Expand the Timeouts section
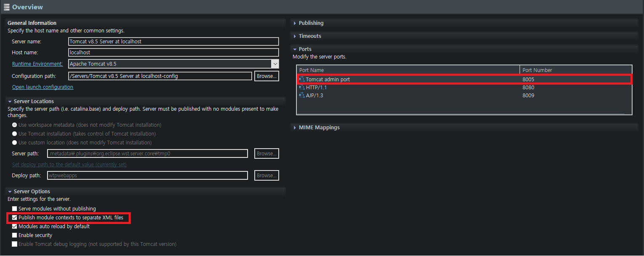Screen dimensions: 644x256 (295, 36)
